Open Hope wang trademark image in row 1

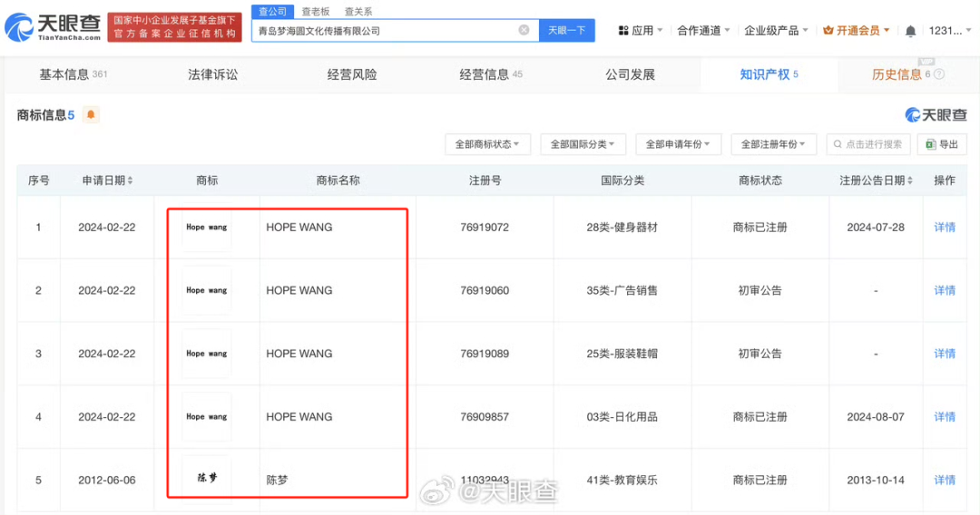tap(206, 228)
